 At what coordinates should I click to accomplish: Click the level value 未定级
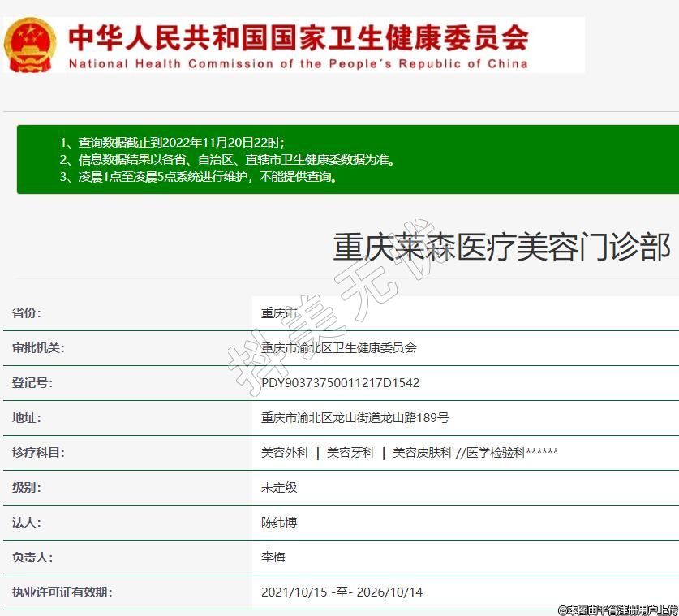pos(279,488)
